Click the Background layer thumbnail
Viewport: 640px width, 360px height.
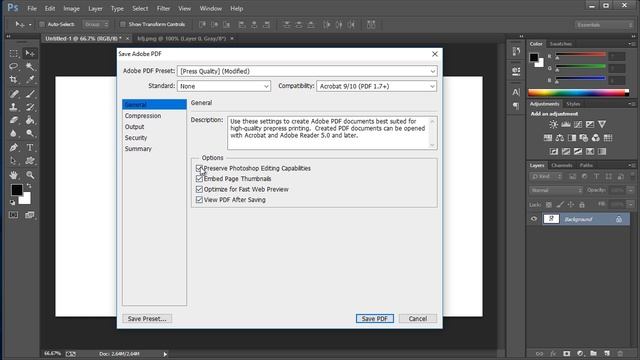point(551,219)
